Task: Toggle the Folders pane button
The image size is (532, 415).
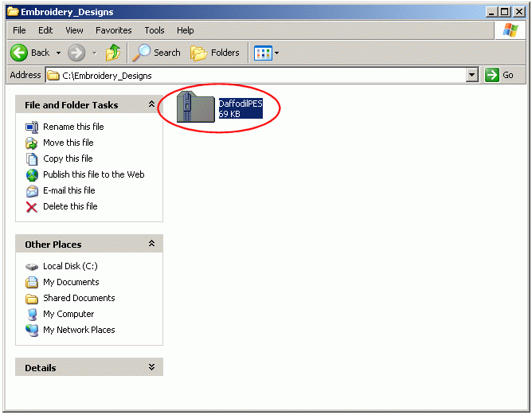Action: coord(215,53)
